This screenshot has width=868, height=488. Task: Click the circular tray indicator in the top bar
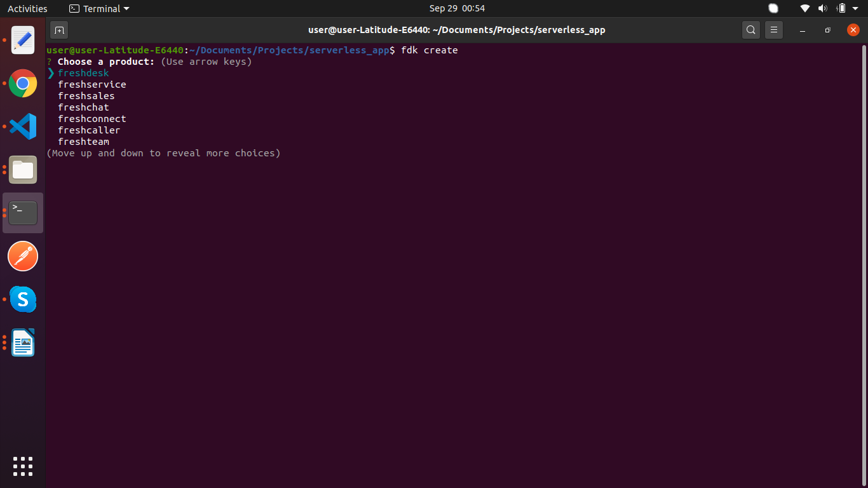coord(773,8)
